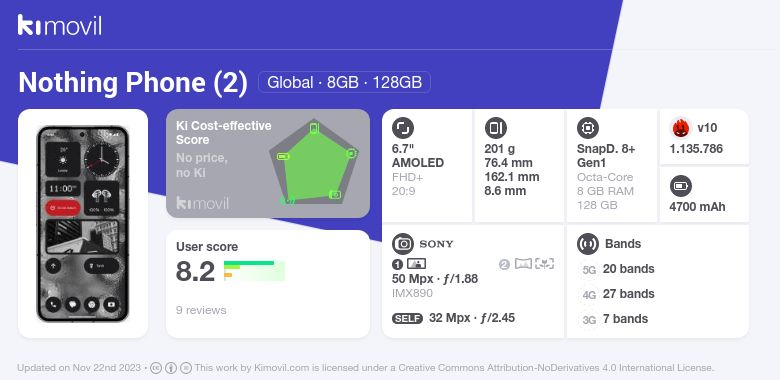The height and width of the screenshot is (380, 780).
Task: Click the SELF selfie camera badge
Action: point(407,318)
